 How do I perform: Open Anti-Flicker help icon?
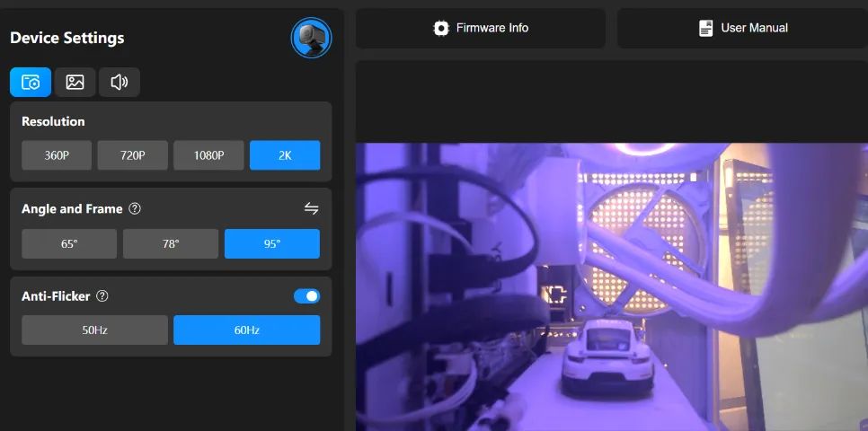pos(102,296)
